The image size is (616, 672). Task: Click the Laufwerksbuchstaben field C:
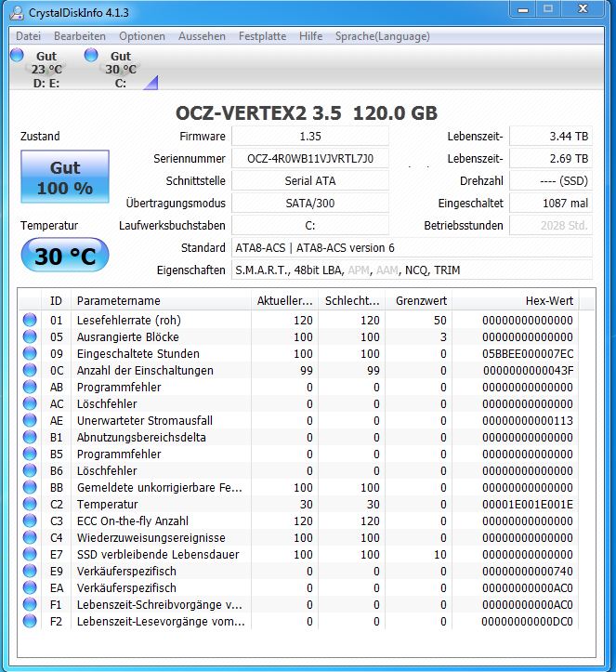pos(310,226)
